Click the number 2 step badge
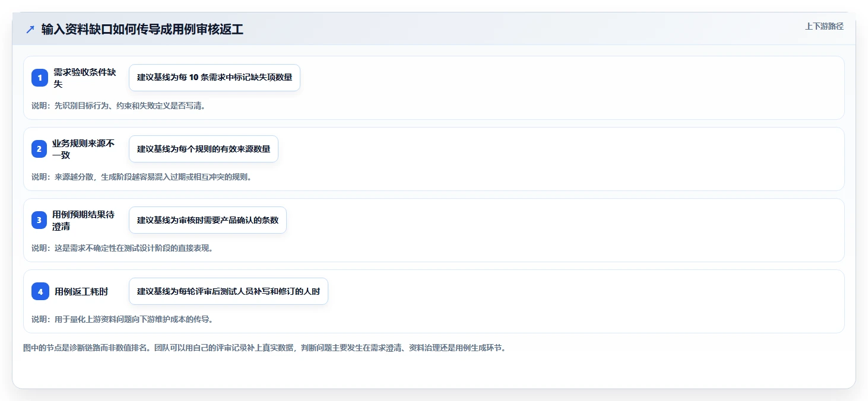The height and width of the screenshot is (401, 868). tap(39, 149)
